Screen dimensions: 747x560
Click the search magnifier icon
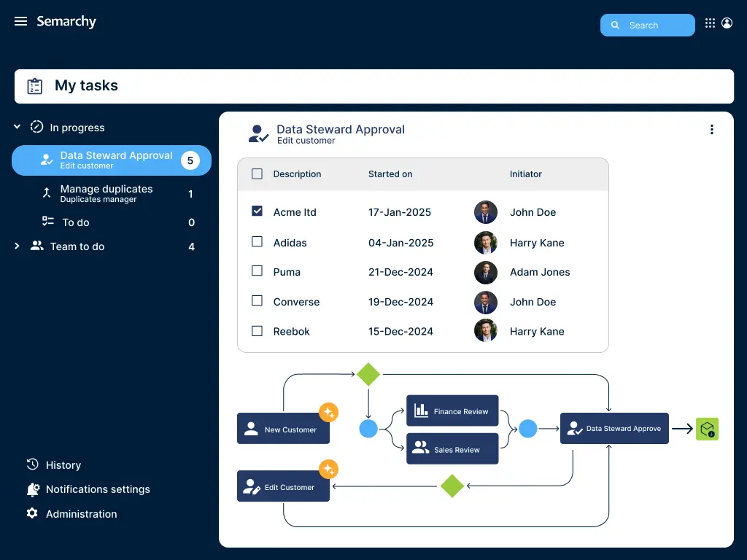[615, 26]
